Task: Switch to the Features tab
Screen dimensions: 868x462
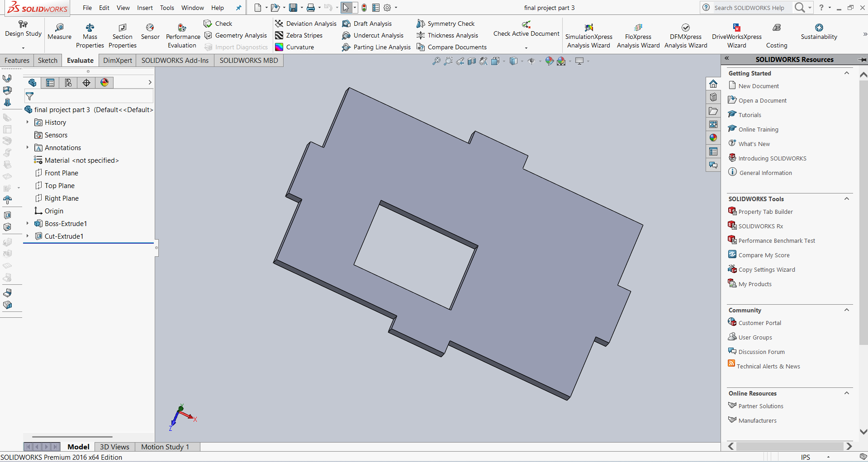Action: pyautogui.click(x=17, y=60)
